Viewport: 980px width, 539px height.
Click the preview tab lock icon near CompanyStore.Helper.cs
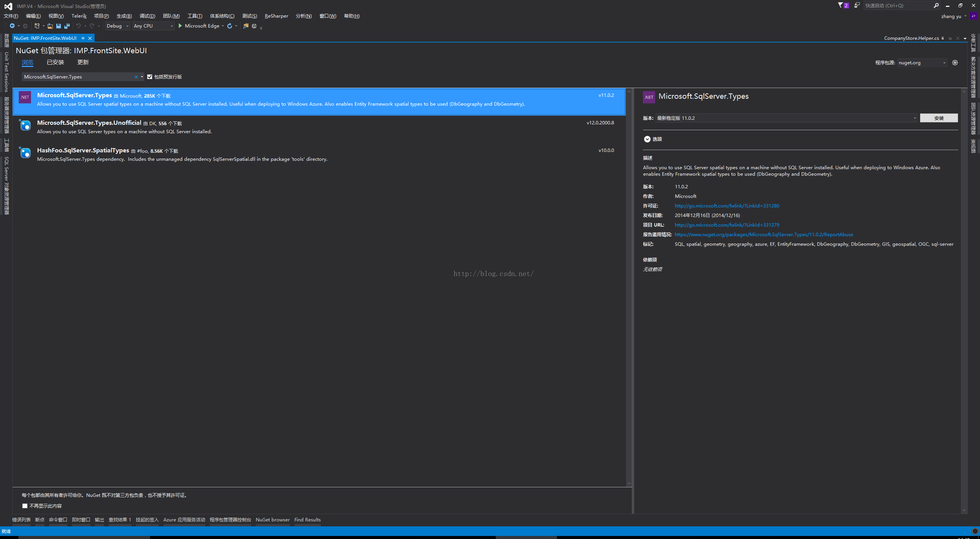coord(942,38)
